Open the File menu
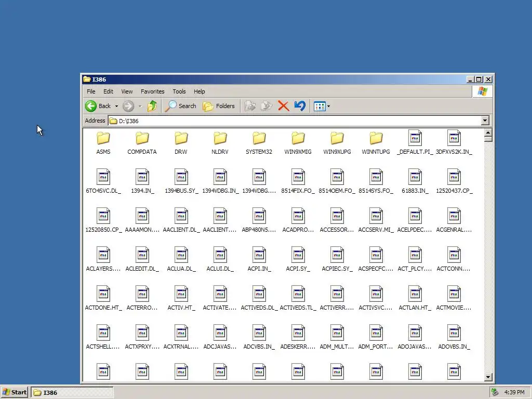 tap(91, 91)
